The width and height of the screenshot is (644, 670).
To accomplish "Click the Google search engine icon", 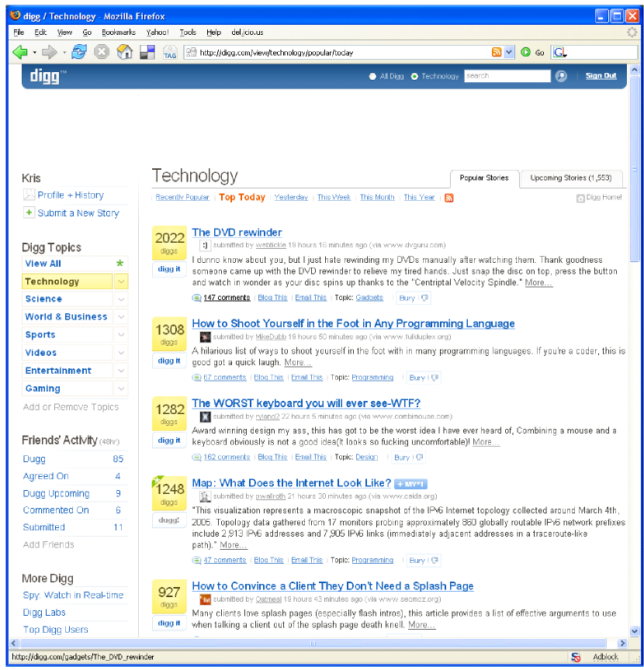I will click(559, 52).
